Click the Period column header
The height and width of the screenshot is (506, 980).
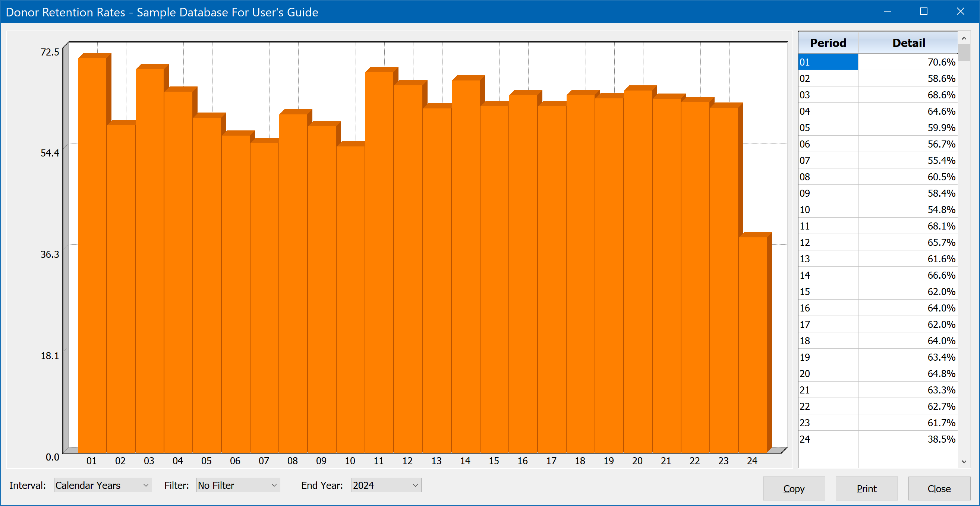[828, 42]
